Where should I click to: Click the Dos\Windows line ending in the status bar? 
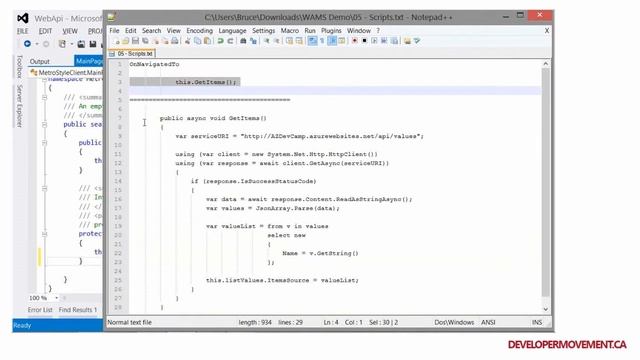454,322
